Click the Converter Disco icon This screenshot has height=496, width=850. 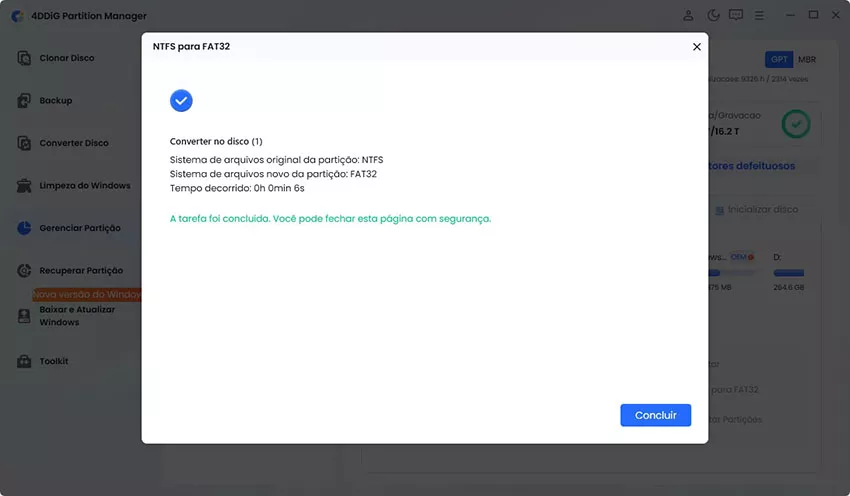click(x=24, y=143)
